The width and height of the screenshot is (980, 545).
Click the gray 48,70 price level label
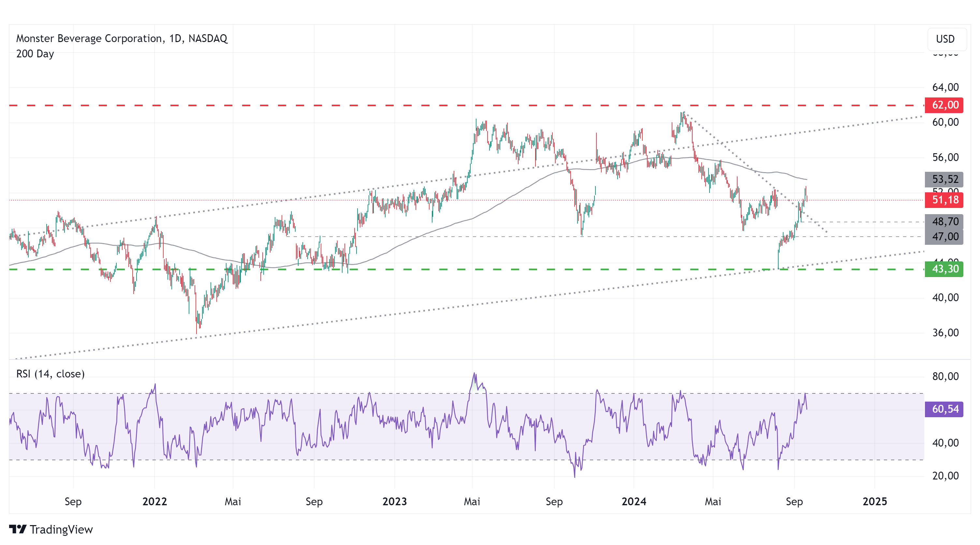pyautogui.click(x=944, y=222)
